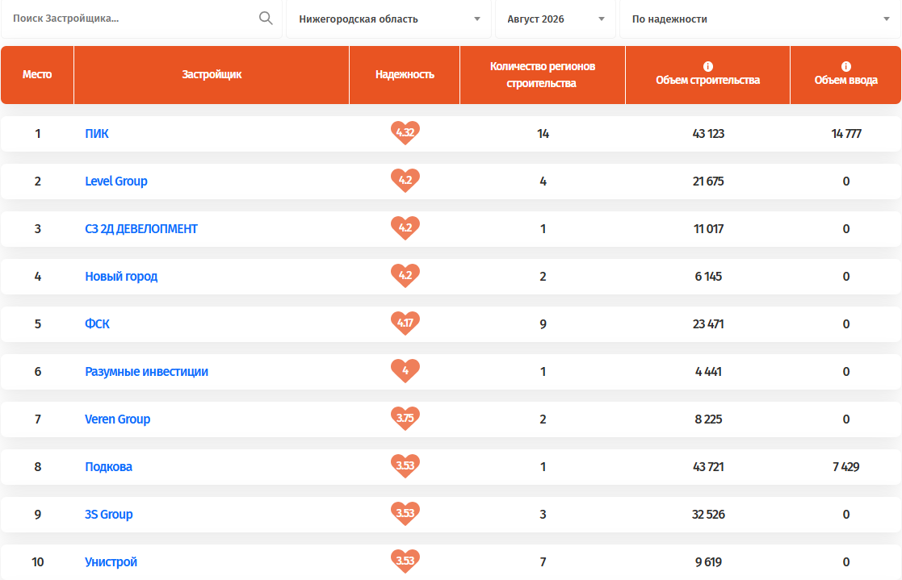This screenshot has width=902, height=580.
Task: Click the 3.53 heart rating for Унистрой
Action: (x=405, y=561)
